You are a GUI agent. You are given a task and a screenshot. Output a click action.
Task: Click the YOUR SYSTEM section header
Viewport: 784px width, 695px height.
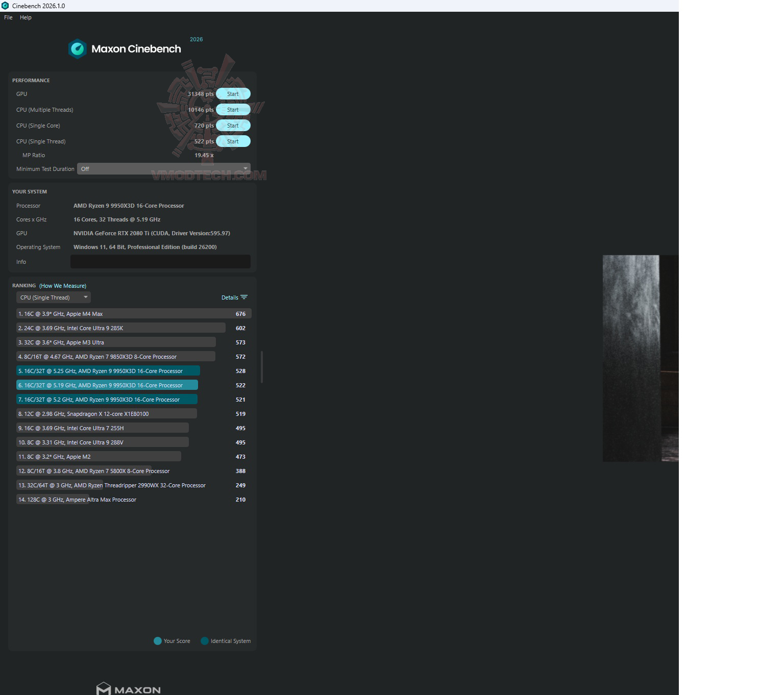30,192
